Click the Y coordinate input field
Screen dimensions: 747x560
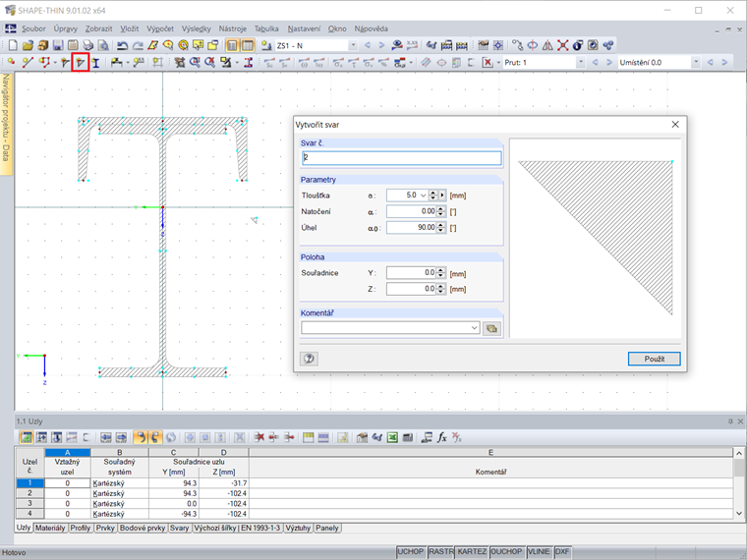[412, 273]
